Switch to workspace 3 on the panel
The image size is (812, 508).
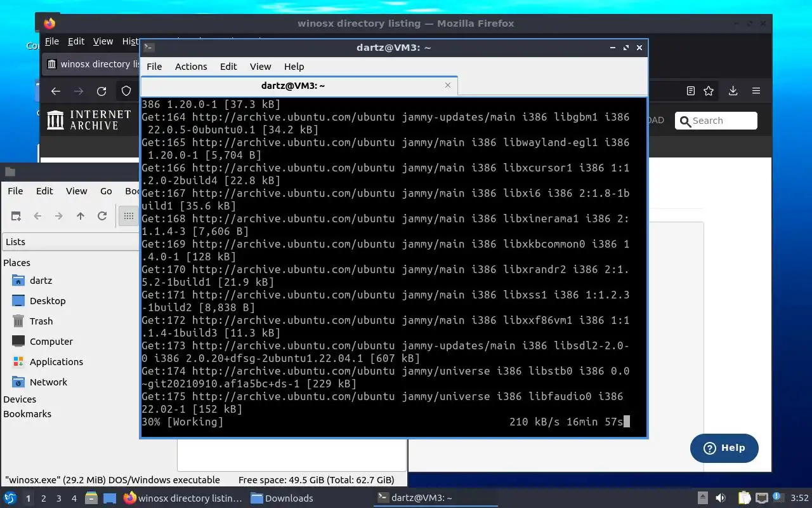tap(58, 498)
